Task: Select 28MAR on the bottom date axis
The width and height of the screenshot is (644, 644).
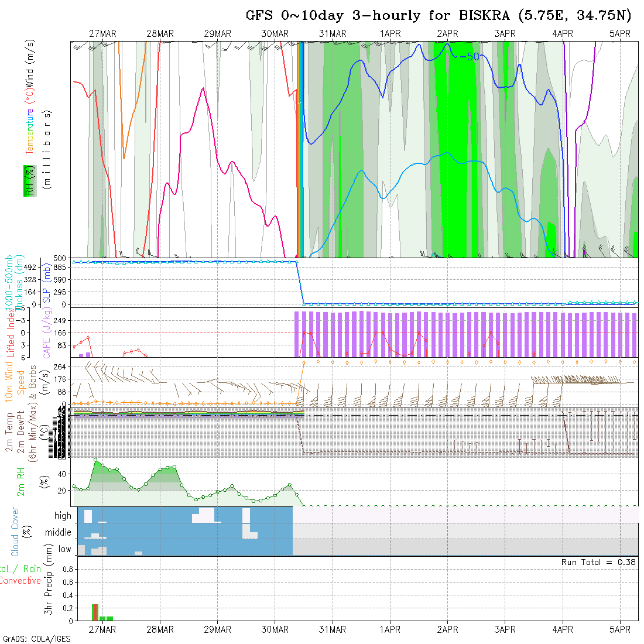Action: (x=160, y=629)
